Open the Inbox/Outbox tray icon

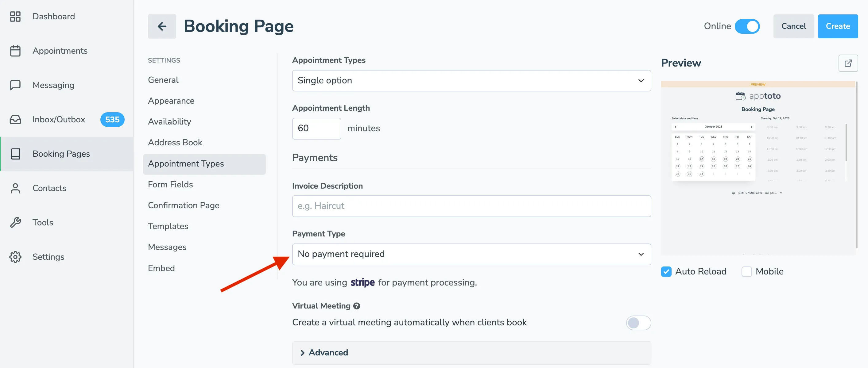[15, 119]
